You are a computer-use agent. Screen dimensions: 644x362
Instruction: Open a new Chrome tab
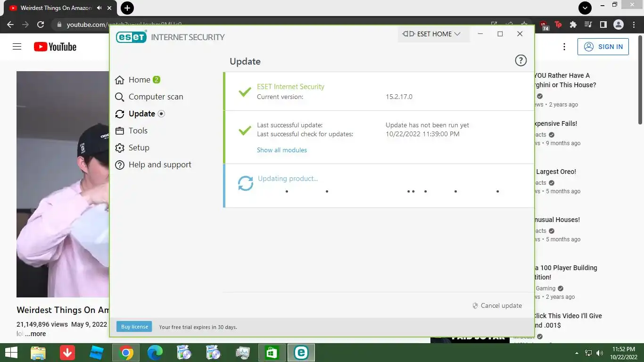pyautogui.click(x=127, y=8)
